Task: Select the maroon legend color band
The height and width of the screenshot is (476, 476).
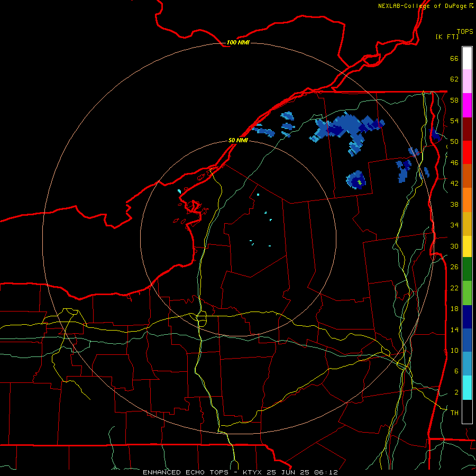Action: [x=467, y=129]
